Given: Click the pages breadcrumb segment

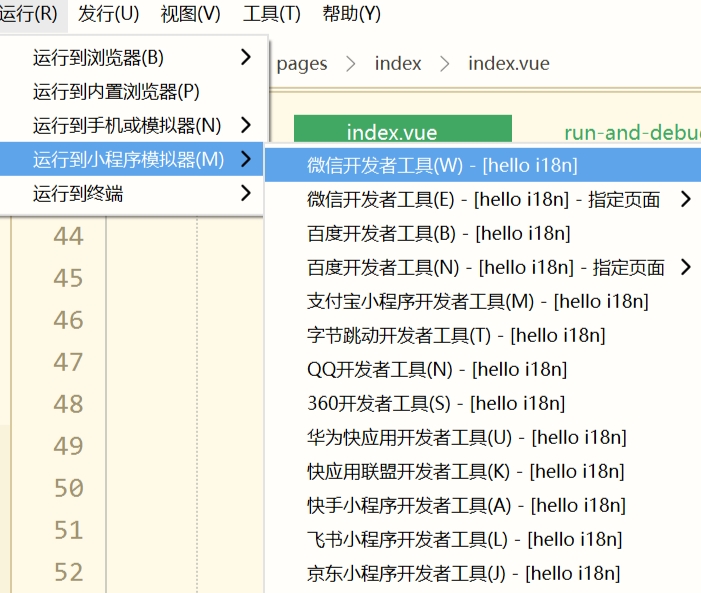Looking at the screenshot, I should tap(302, 63).
